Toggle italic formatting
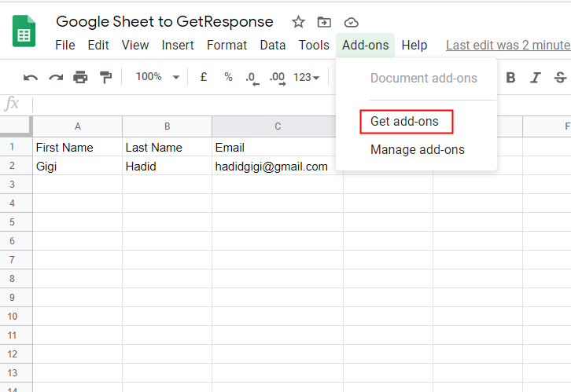571x392 pixels. click(536, 78)
